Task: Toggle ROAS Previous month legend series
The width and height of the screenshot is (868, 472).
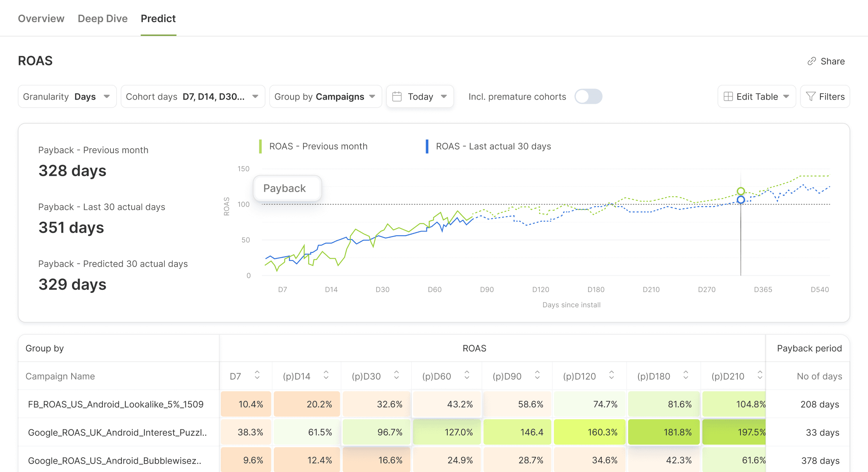Action: tap(318, 146)
